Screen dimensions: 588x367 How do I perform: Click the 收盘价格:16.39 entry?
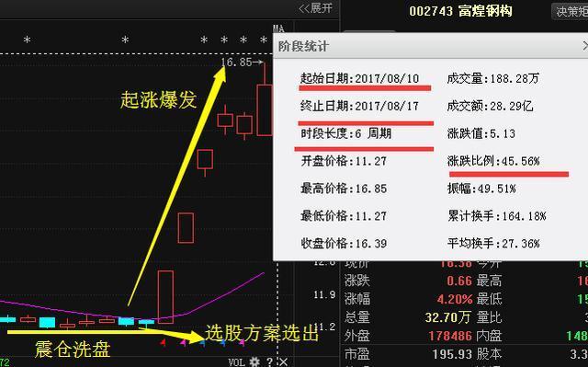point(344,244)
